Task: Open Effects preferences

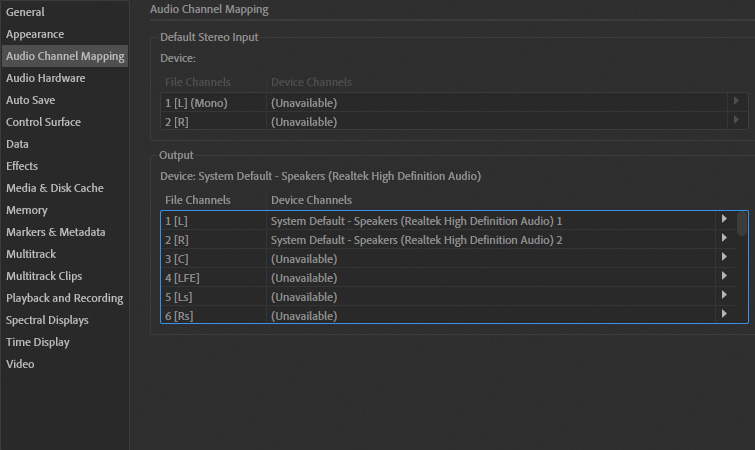Action: [x=22, y=166]
